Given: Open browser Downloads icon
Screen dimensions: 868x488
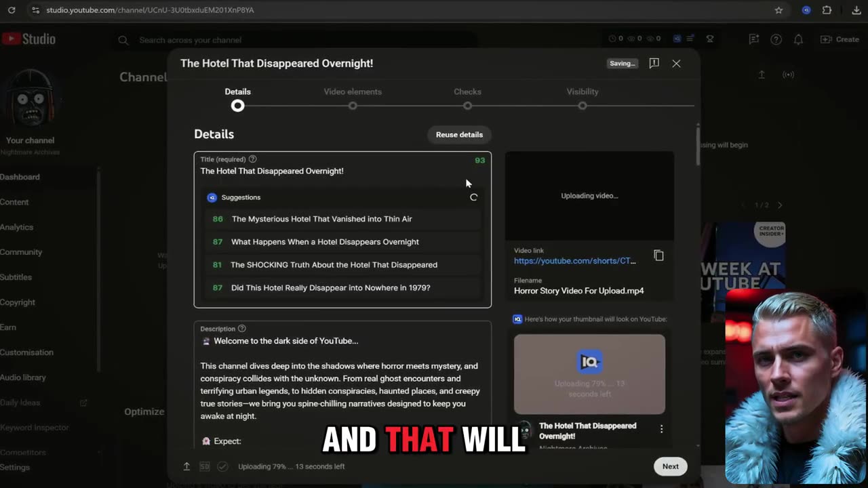Looking at the screenshot, I should [856, 10].
